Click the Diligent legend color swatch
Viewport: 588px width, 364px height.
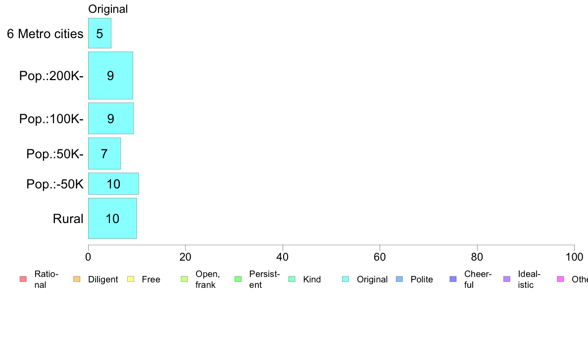[x=77, y=279]
